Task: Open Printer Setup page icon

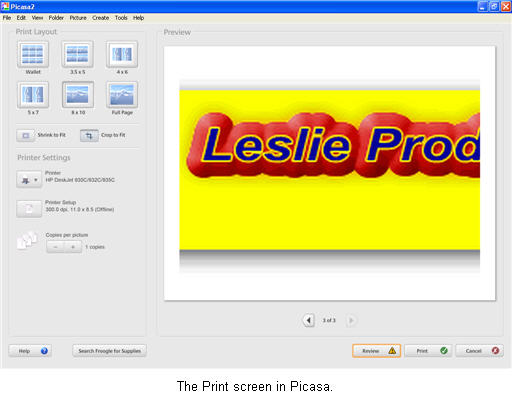Action: [29, 209]
